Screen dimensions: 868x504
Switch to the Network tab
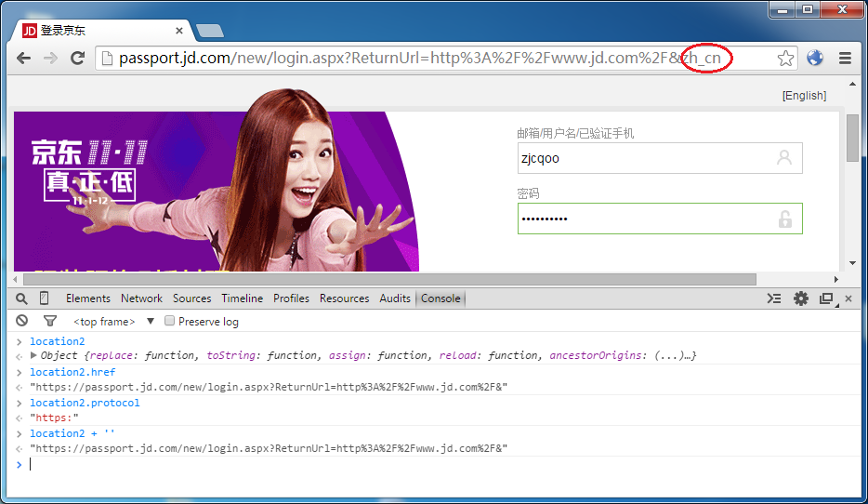[x=141, y=298]
